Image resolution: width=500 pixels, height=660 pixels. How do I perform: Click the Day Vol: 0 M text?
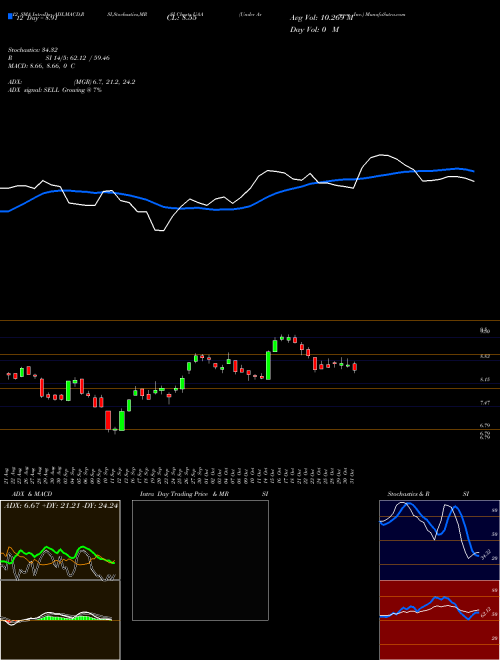314,29
